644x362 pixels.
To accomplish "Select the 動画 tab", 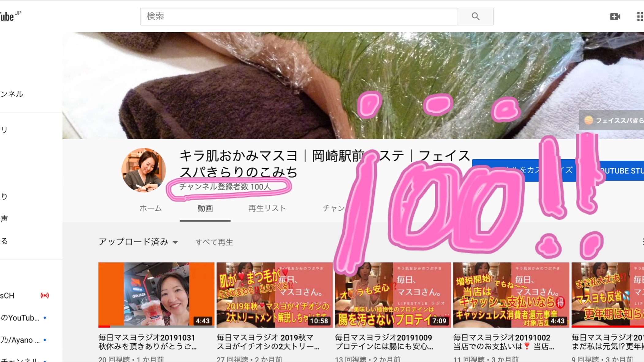I will tap(205, 208).
